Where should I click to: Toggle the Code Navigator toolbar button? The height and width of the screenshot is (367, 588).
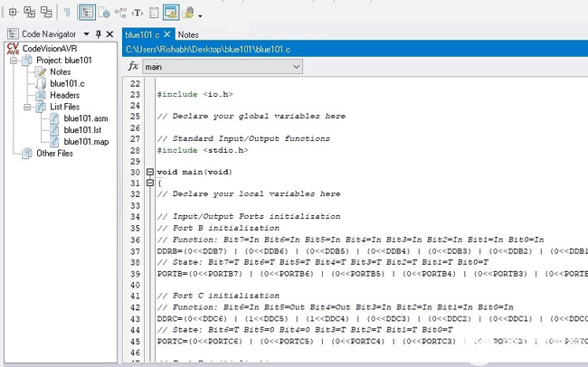point(88,13)
